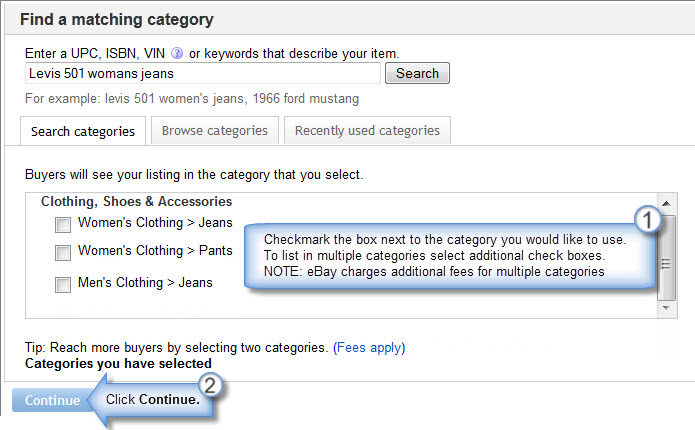Screen dimensions: 695x430
Task: Select the Search categories tab
Action: point(83,131)
